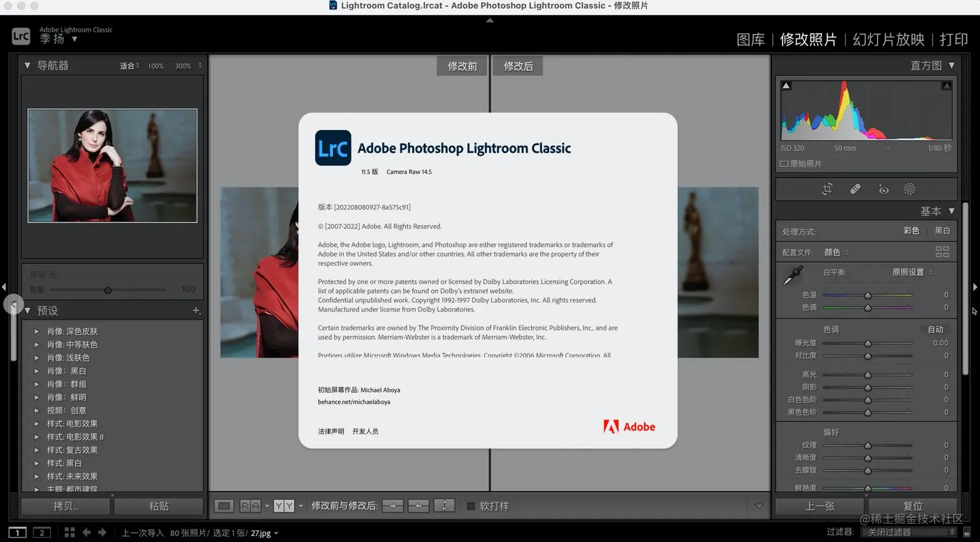This screenshot has height=542, width=980.
Task: Collapse the 直方图 panel
Action: pos(951,65)
